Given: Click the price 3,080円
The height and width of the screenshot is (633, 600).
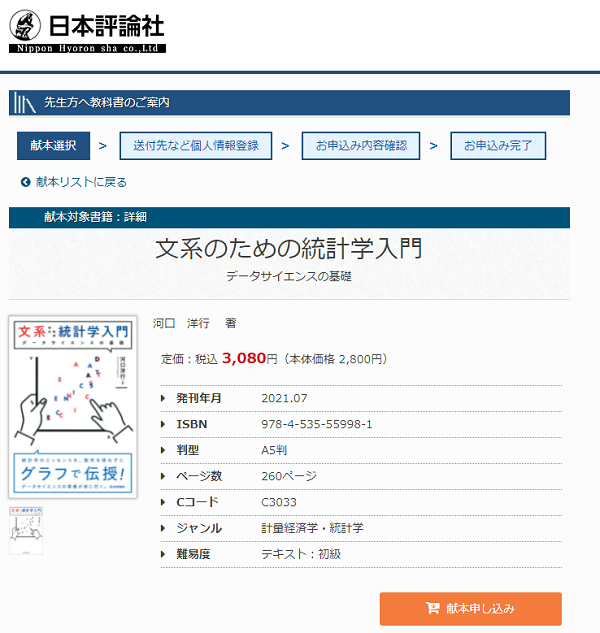Looking at the screenshot, I should tap(250, 358).
